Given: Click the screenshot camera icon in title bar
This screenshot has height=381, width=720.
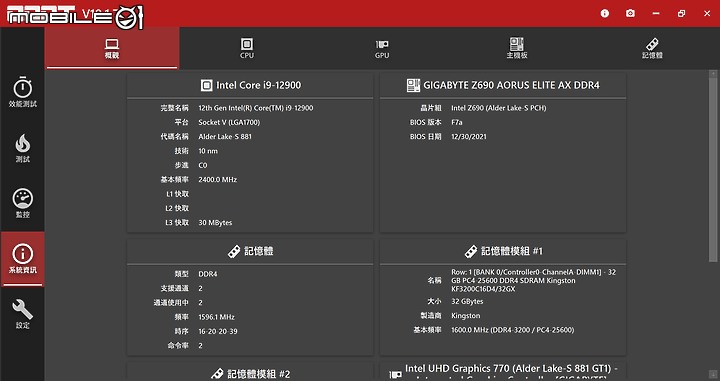Looking at the screenshot, I should tap(630, 13).
